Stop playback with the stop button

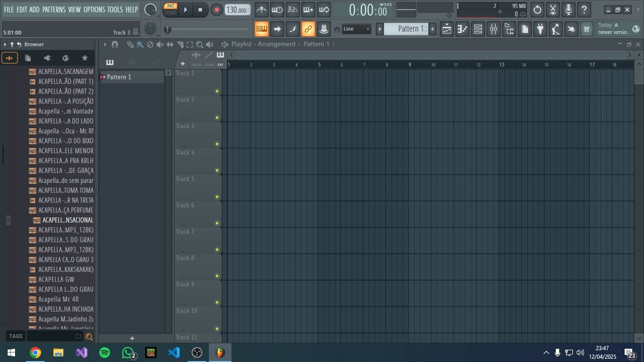click(x=200, y=10)
